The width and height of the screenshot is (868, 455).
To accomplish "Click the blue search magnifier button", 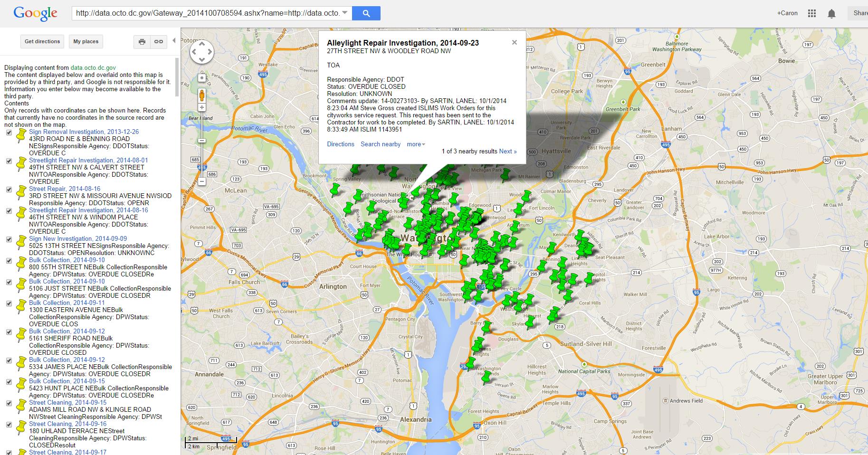I will click(x=366, y=13).
